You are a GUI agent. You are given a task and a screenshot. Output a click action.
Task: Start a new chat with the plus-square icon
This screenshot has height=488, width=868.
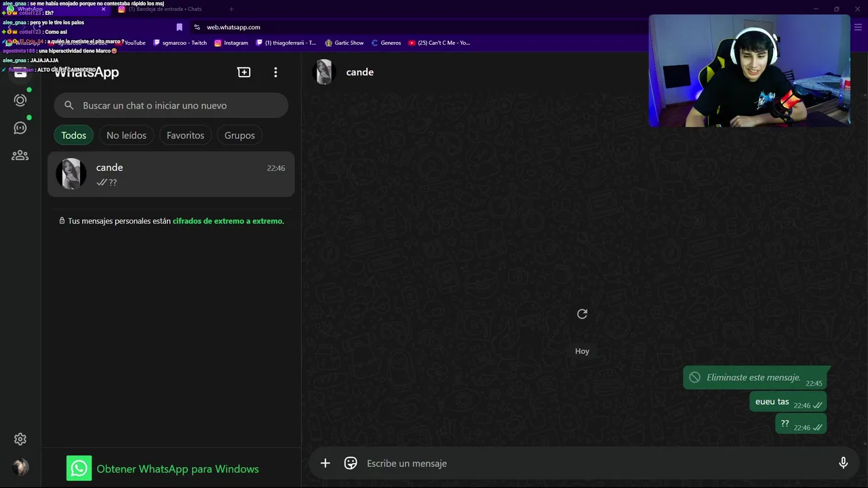[244, 72]
